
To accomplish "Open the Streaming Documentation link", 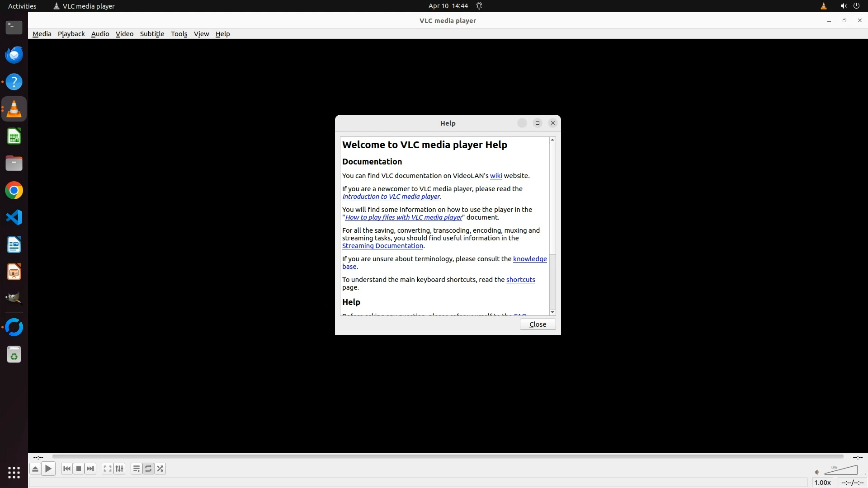I will tap(382, 246).
